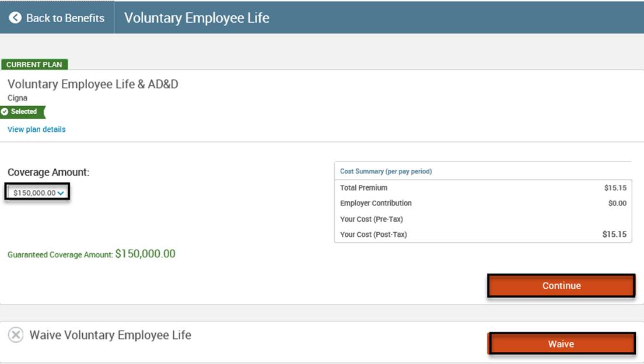Screen dimensions: 644x364
Task: Select the Your Cost (Post-Tax) row
Action: 482,235
